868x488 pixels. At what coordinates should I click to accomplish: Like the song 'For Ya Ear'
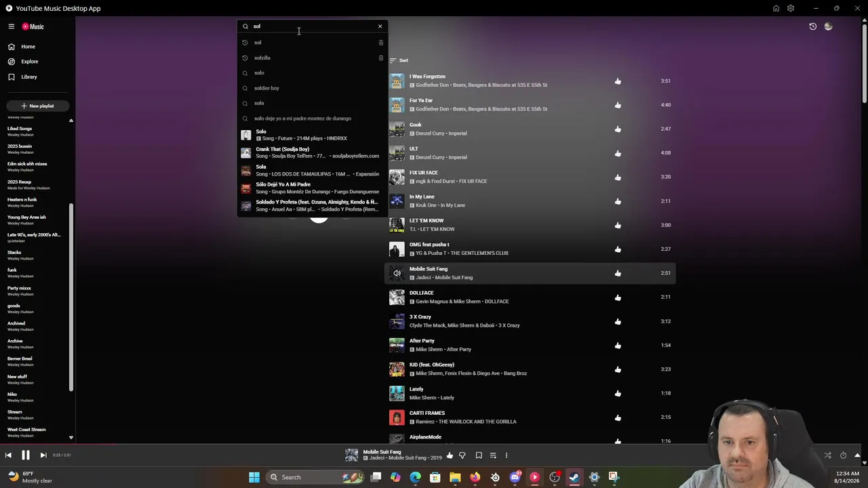point(618,105)
